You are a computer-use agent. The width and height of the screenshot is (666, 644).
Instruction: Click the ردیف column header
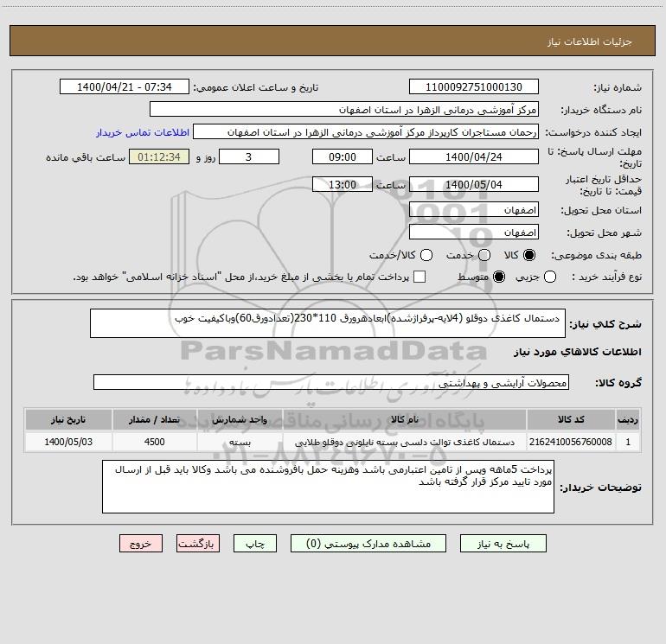pos(628,419)
